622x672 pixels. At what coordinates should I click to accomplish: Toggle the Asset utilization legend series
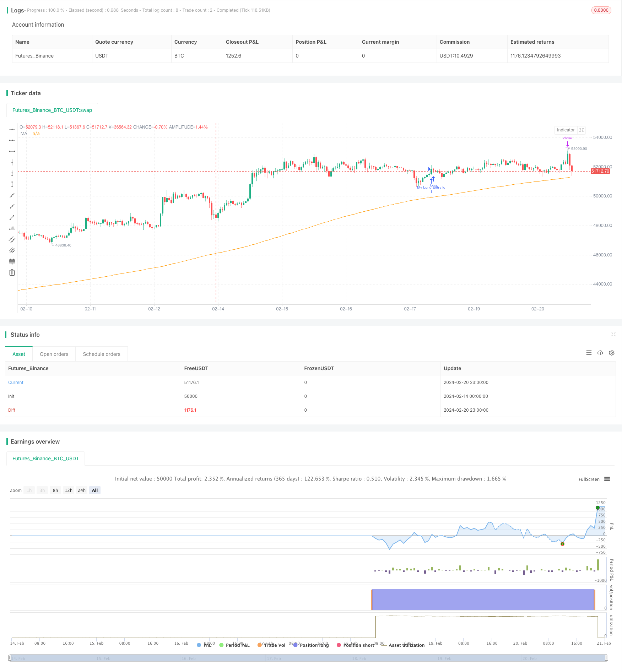[x=403, y=645]
